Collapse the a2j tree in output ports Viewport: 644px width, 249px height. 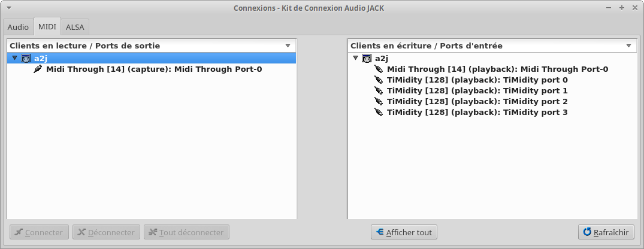[15, 58]
